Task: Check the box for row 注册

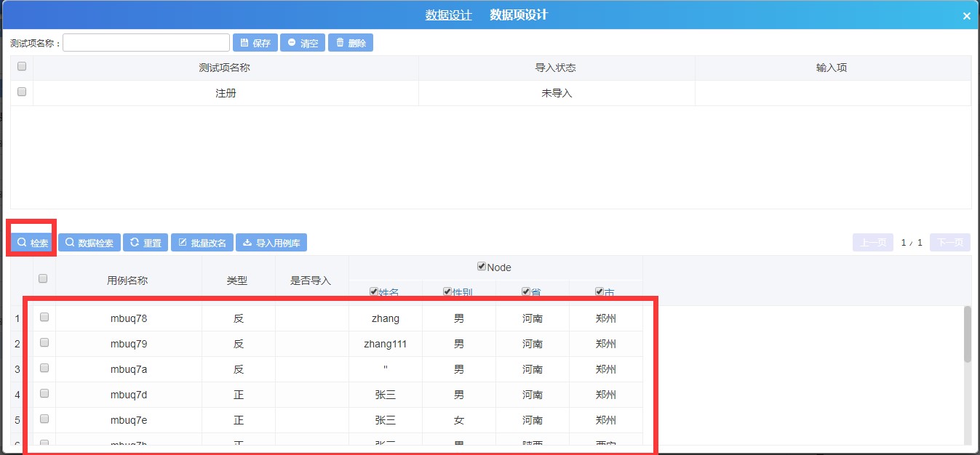Action: (22, 92)
